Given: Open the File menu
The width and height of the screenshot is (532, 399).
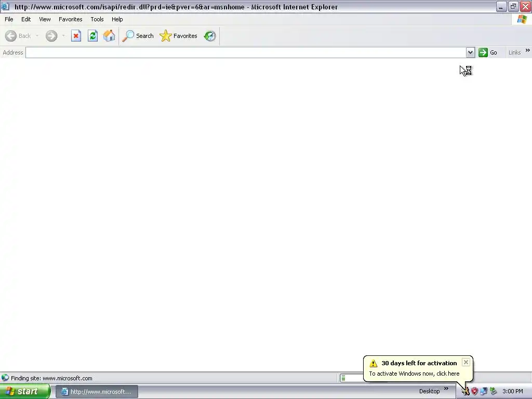Looking at the screenshot, I should click(9, 19).
